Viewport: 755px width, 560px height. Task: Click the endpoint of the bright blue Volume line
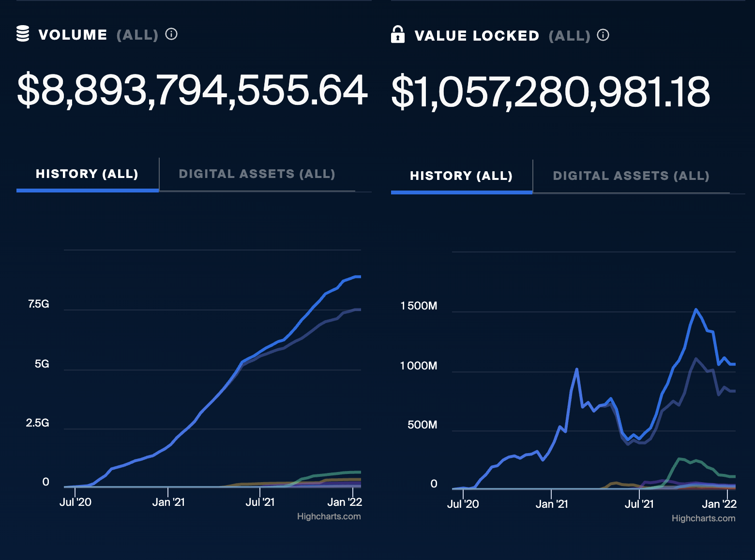tap(359, 277)
